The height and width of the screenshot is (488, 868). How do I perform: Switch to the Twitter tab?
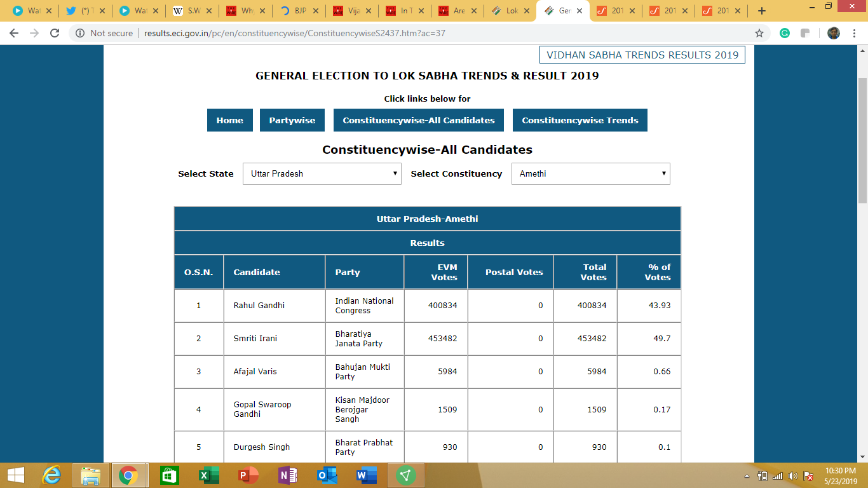[87, 11]
